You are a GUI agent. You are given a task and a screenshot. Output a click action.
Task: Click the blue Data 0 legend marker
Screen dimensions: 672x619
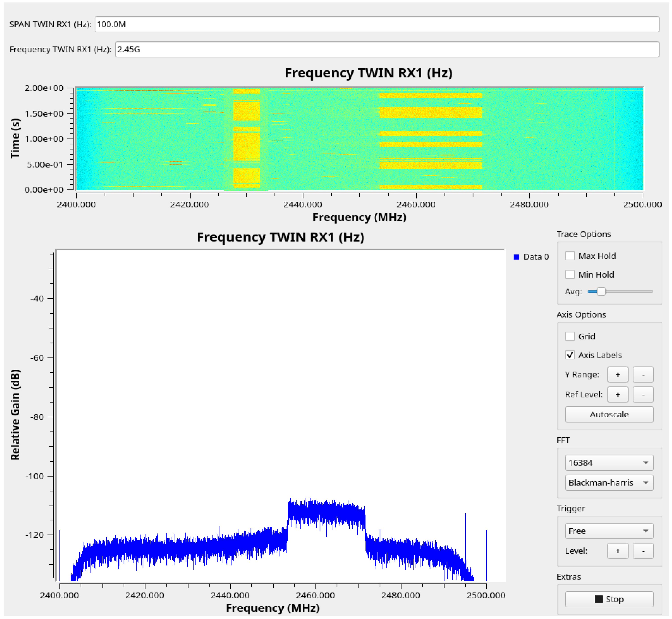(x=516, y=257)
